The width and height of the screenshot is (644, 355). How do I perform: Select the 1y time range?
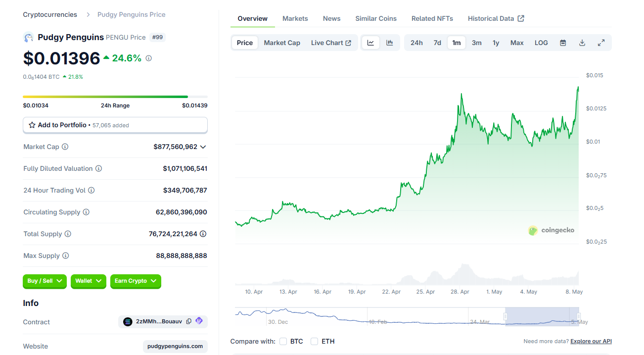[x=496, y=43]
